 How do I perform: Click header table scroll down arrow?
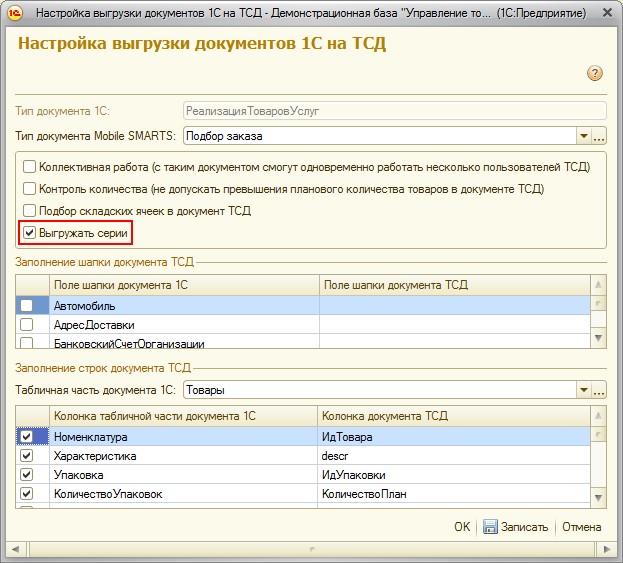coord(598,338)
